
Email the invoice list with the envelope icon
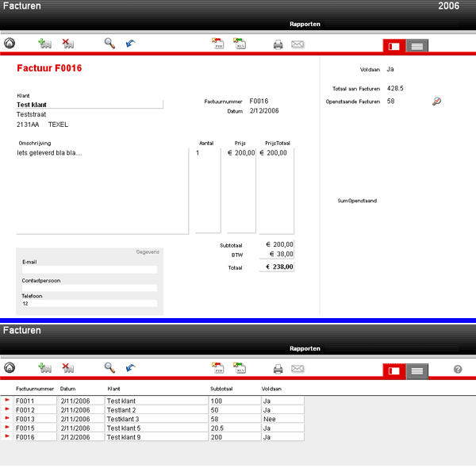297,369
